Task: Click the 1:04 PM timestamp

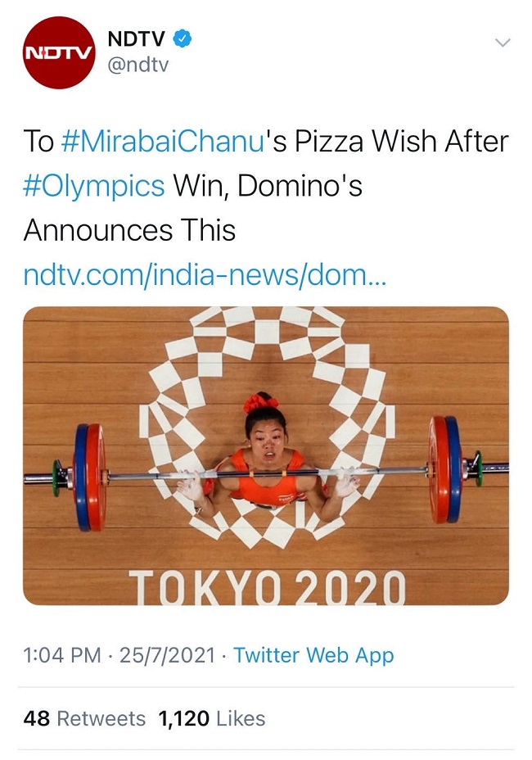Action: pyautogui.click(x=62, y=655)
